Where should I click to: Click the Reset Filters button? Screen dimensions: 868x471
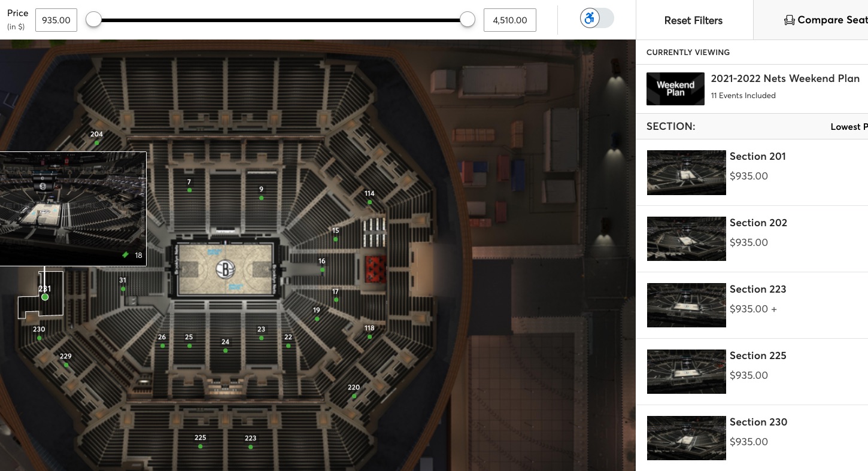[x=693, y=20]
